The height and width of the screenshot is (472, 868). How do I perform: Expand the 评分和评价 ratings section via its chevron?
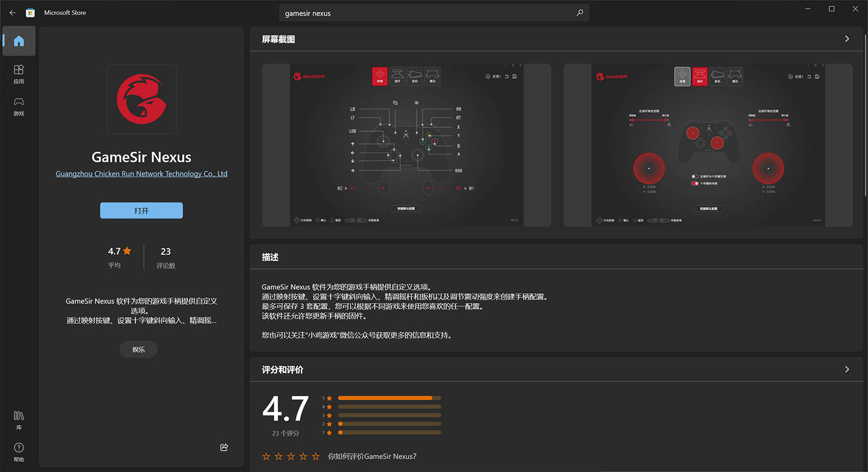click(x=847, y=369)
